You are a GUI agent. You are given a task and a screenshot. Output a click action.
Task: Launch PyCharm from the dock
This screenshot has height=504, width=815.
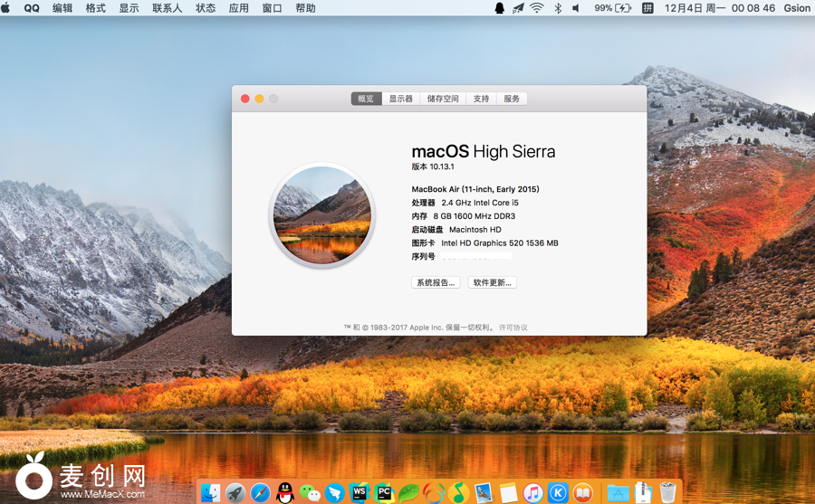(x=384, y=492)
